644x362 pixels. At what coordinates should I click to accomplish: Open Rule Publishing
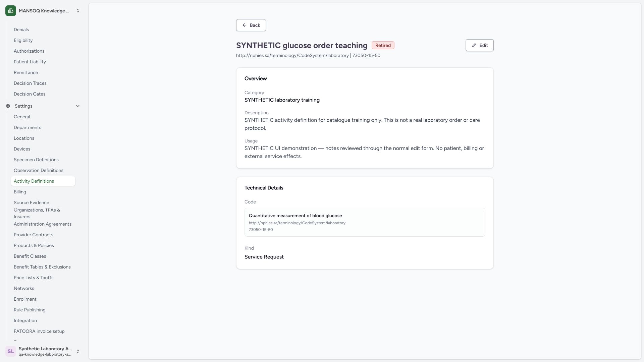coord(43,310)
